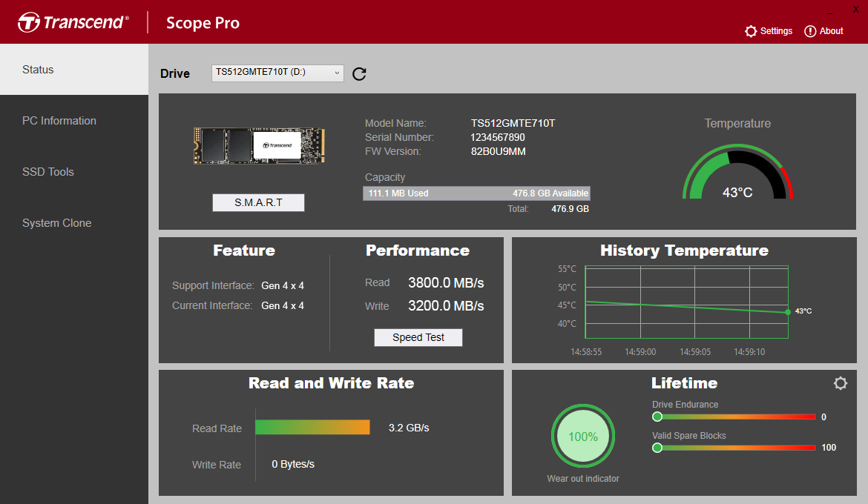Viewport: 868px width, 504px height.
Task: Click the Scope Pro title text
Action: tap(203, 23)
